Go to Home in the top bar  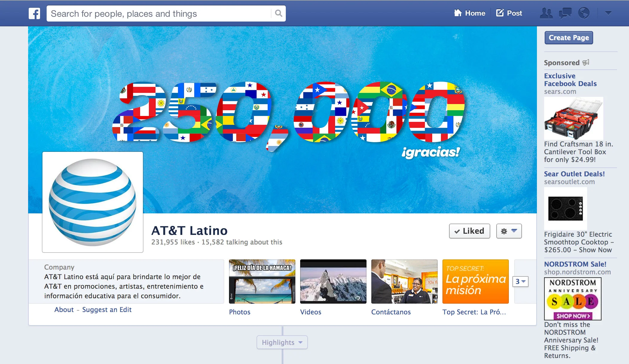click(x=470, y=13)
